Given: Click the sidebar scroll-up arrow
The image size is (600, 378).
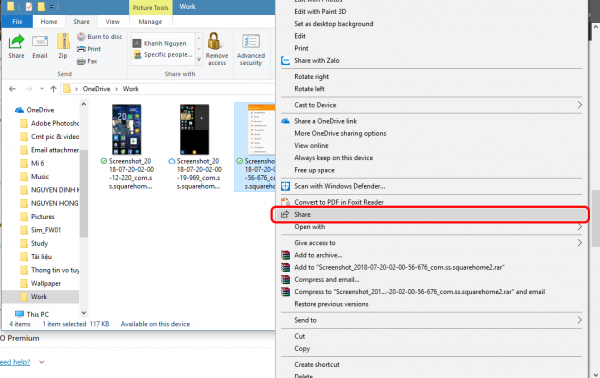Looking at the screenshot, I should point(84,104).
